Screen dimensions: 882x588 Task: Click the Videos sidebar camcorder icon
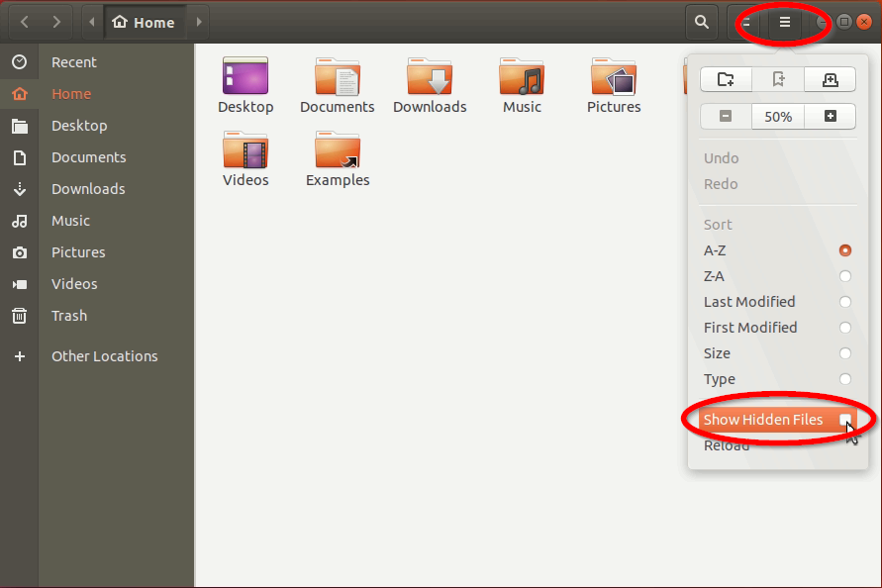(x=19, y=284)
